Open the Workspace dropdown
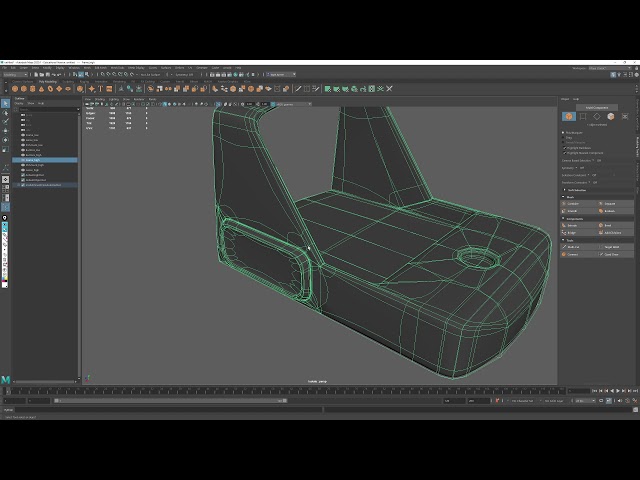640x480 pixels. 611,68
